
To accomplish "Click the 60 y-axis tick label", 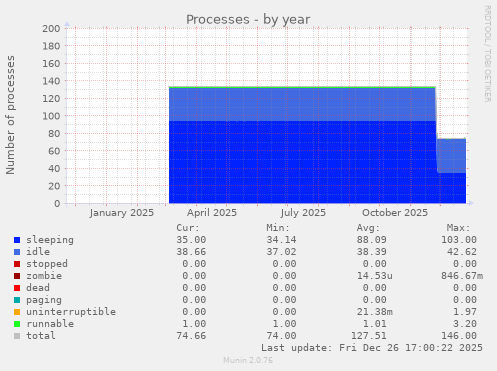I will coord(54,151).
